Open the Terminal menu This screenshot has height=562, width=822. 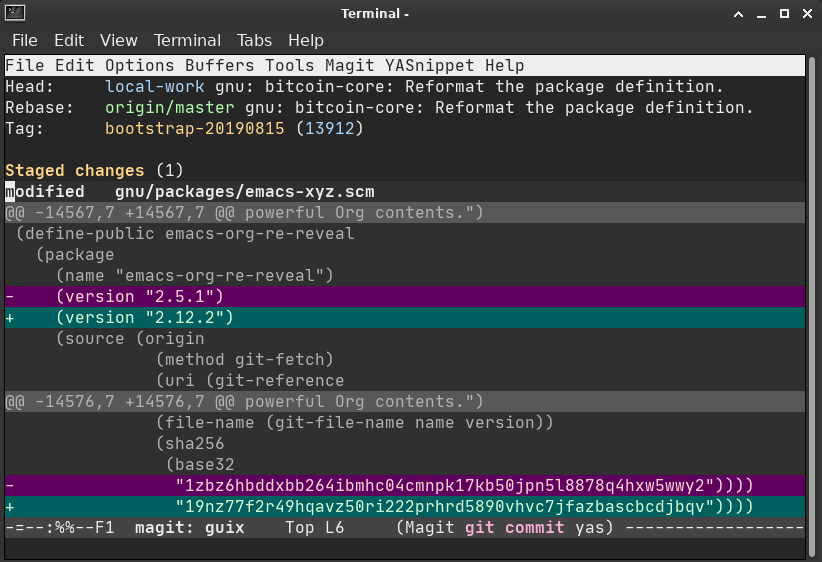coord(187,40)
